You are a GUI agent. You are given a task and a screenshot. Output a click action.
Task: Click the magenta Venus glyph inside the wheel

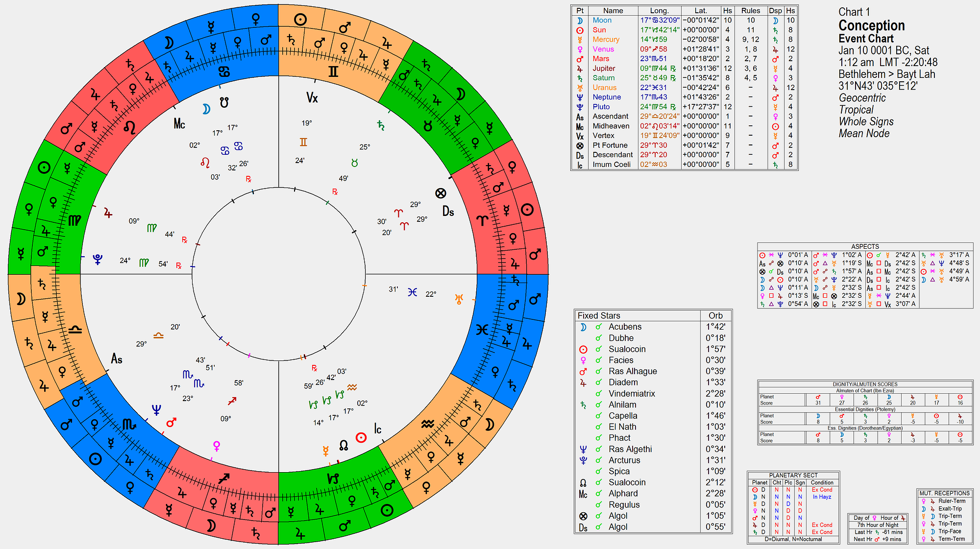point(216,446)
